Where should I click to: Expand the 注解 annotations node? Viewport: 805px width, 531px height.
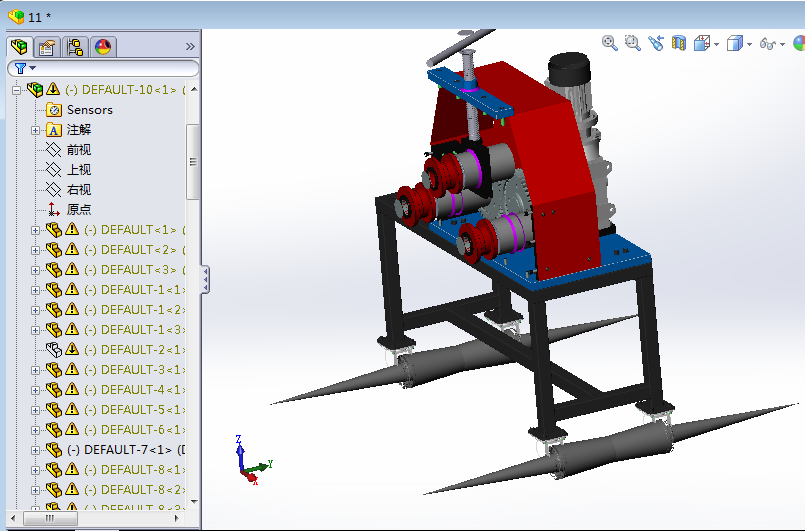point(35,130)
